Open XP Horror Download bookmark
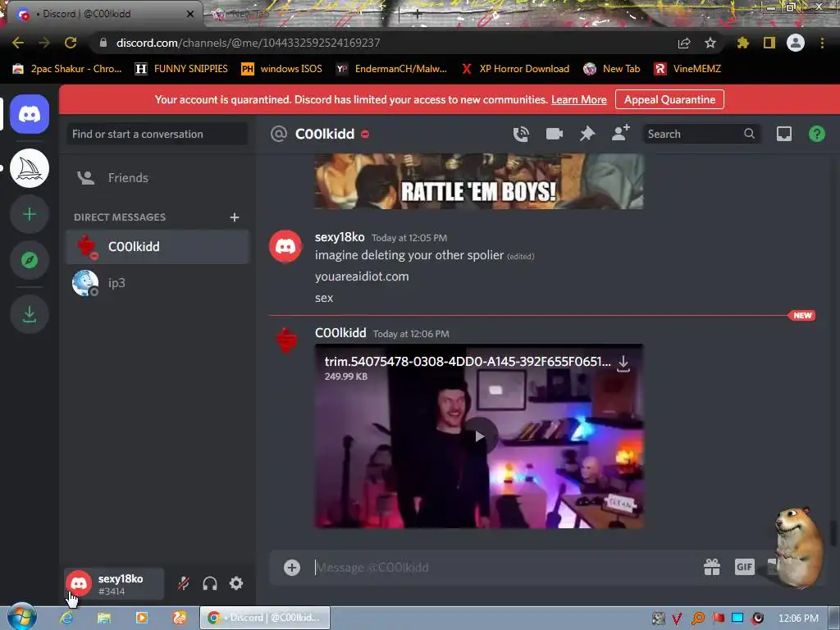Image resolution: width=840 pixels, height=630 pixels. click(515, 69)
